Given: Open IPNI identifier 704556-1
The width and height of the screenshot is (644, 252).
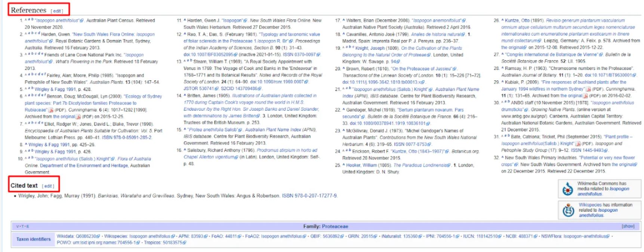Looking at the screenshot, I should click(x=448, y=236).
